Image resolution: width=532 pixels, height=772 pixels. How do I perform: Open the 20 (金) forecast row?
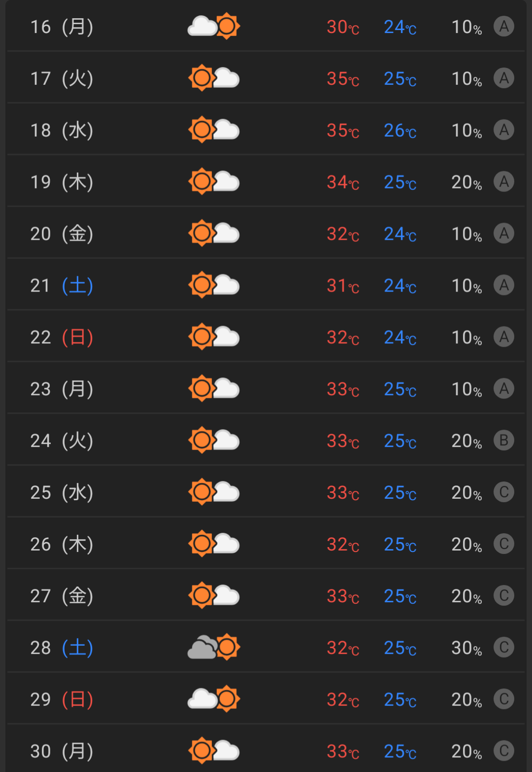[266, 233]
